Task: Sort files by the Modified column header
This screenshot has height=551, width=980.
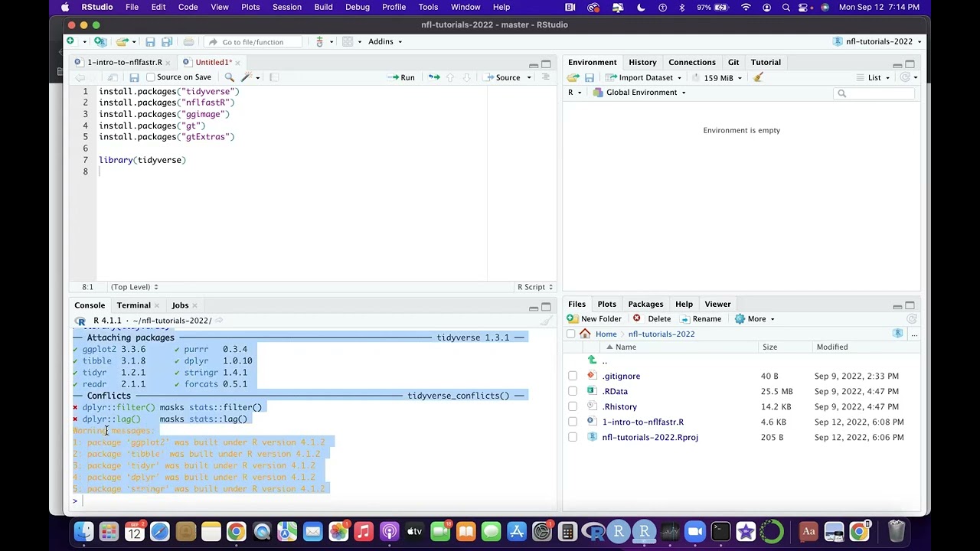Action: [831, 347]
